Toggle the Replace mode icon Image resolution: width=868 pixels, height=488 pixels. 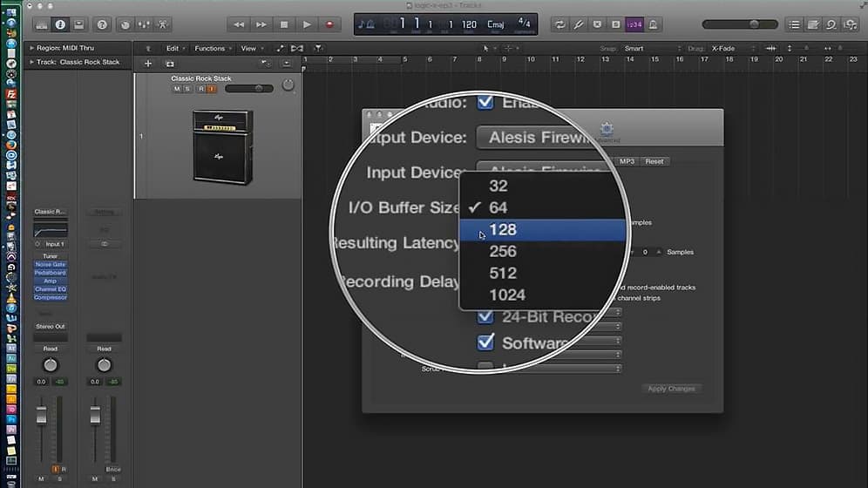point(597,24)
